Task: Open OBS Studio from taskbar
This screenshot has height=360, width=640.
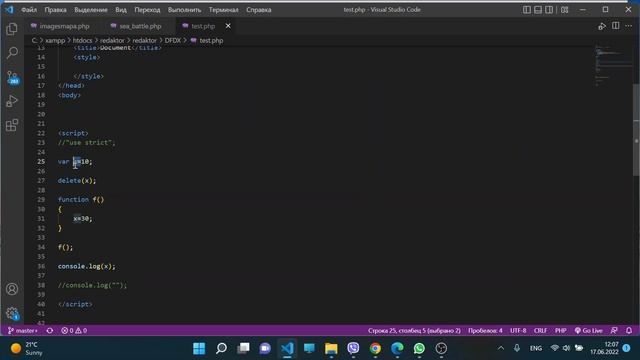Action: (441, 348)
